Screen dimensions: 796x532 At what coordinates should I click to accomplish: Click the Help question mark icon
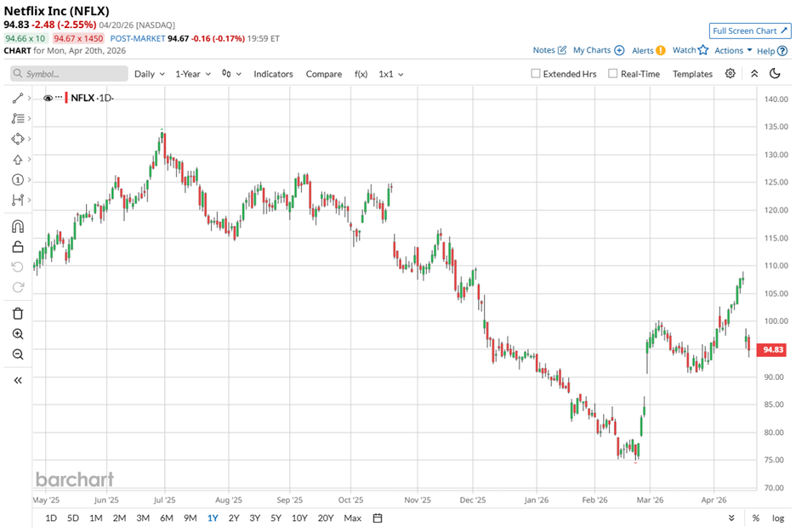[782, 51]
